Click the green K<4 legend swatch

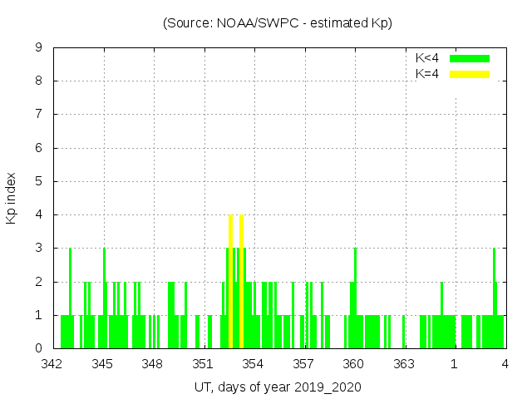pos(470,58)
